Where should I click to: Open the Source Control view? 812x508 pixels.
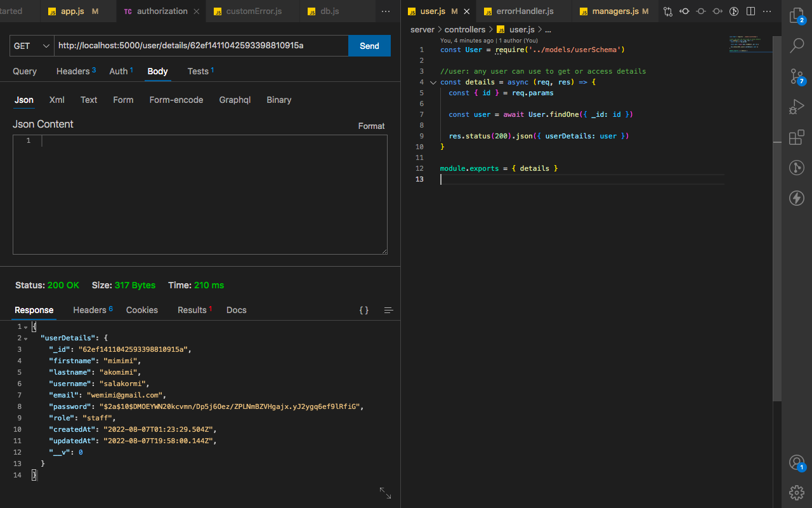797,76
